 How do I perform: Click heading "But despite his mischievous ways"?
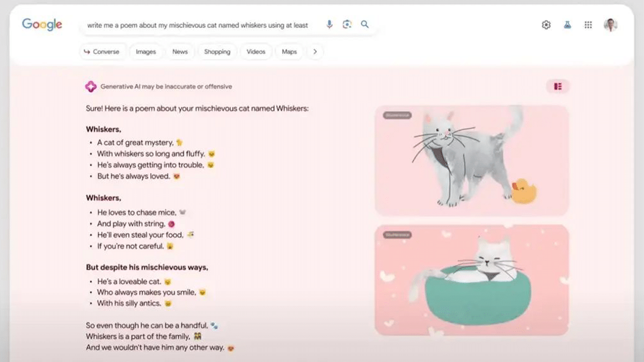pos(147,267)
